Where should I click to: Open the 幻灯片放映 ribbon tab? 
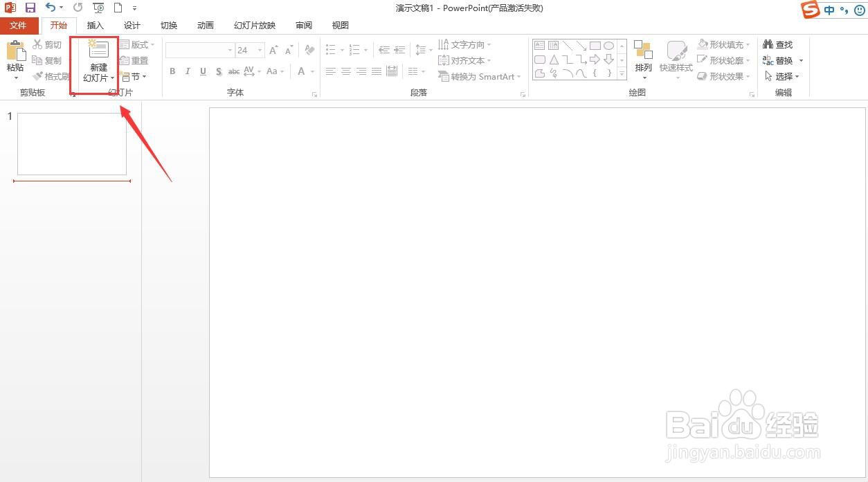click(253, 25)
